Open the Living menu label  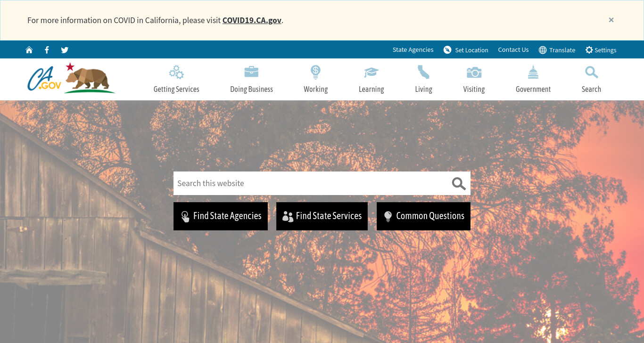pos(423,89)
